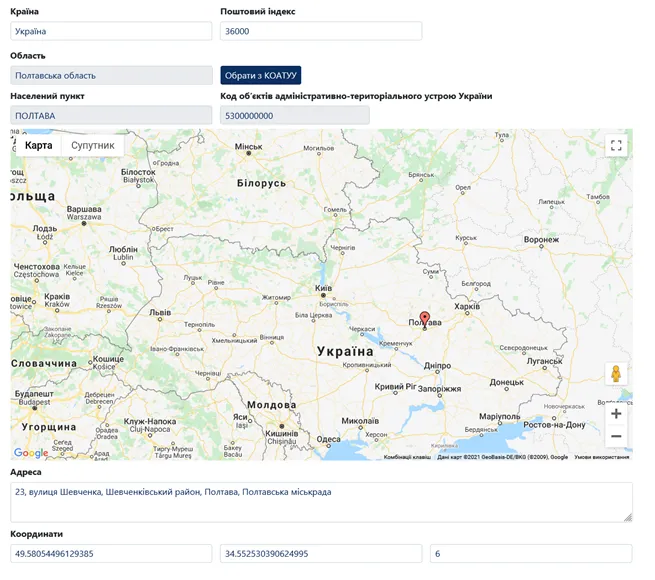
Task: Click the red location marker on Poltava
Action: pyautogui.click(x=425, y=319)
